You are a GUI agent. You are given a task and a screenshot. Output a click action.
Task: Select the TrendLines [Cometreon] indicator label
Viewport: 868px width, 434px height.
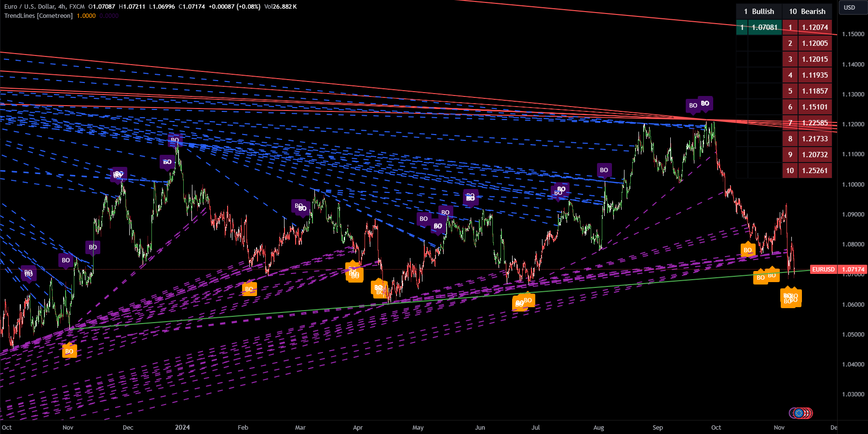pos(39,16)
